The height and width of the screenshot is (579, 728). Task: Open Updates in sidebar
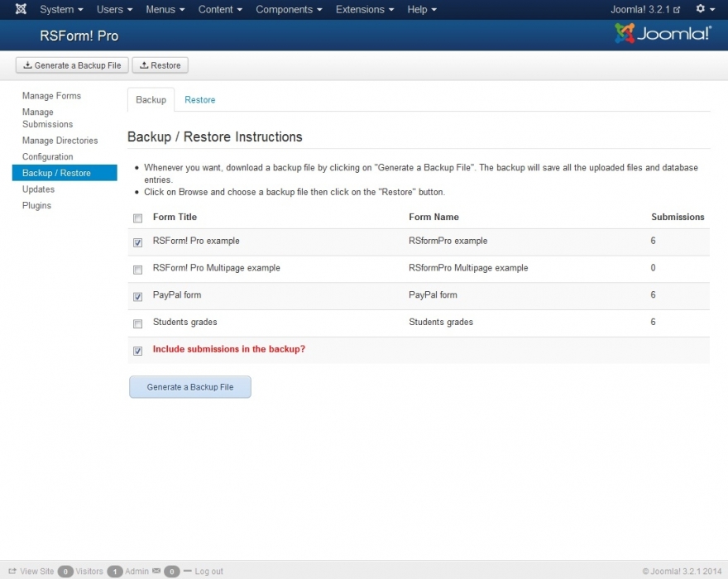(x=38, y=189)
